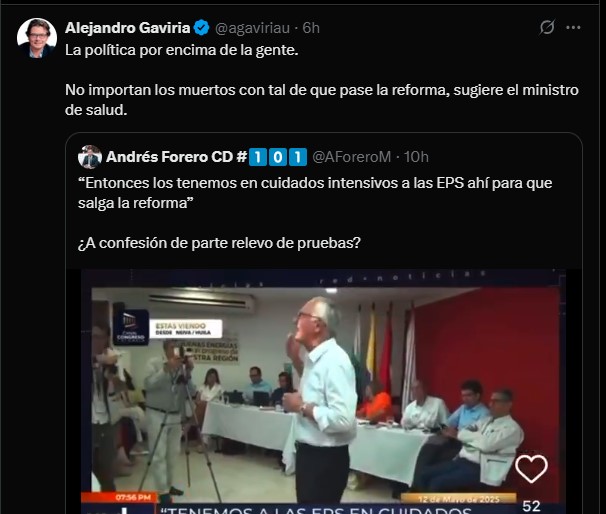The image size is (606, 514).
Task: Click the 10h quoted tweet timestamp
Action: 416,157
